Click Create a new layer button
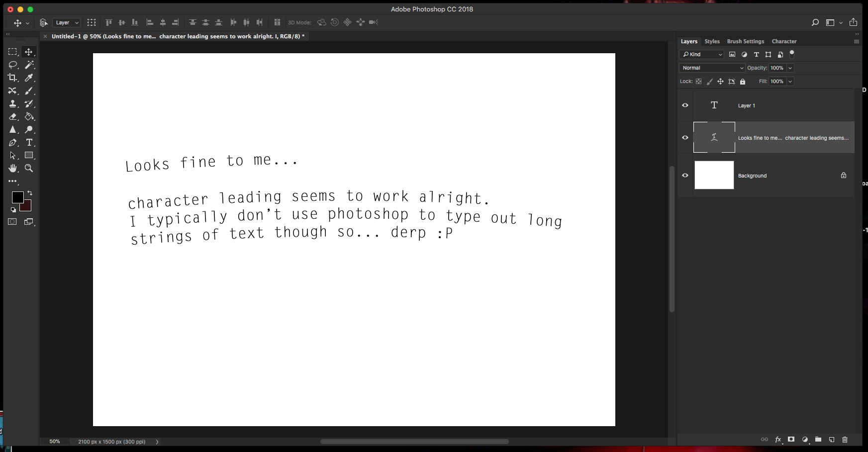 [832, 440]
